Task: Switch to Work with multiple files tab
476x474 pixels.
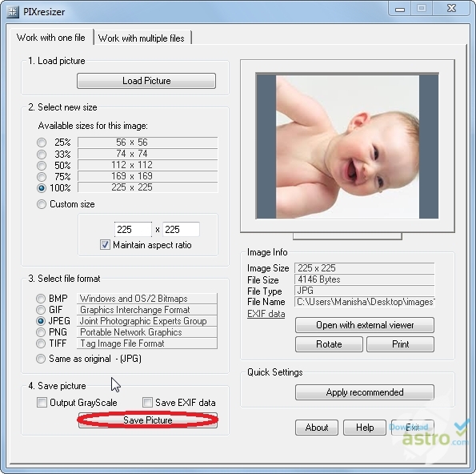Action: (x=142, y=38)
